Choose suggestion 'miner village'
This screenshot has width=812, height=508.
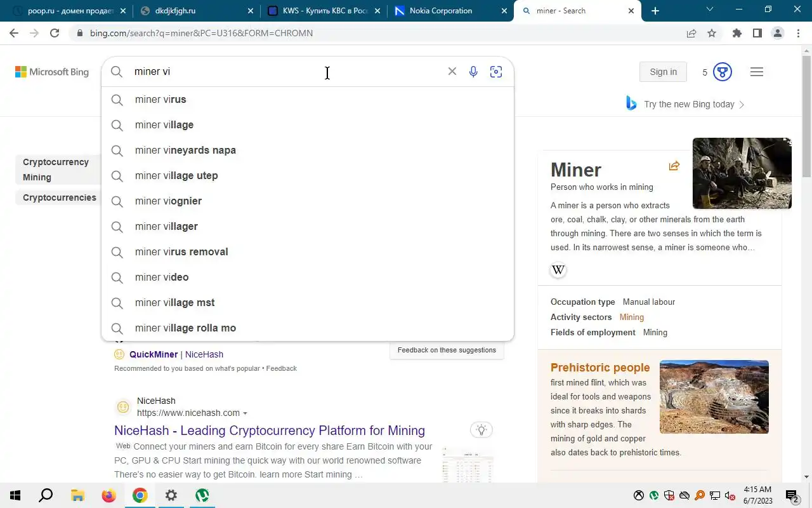308,125
